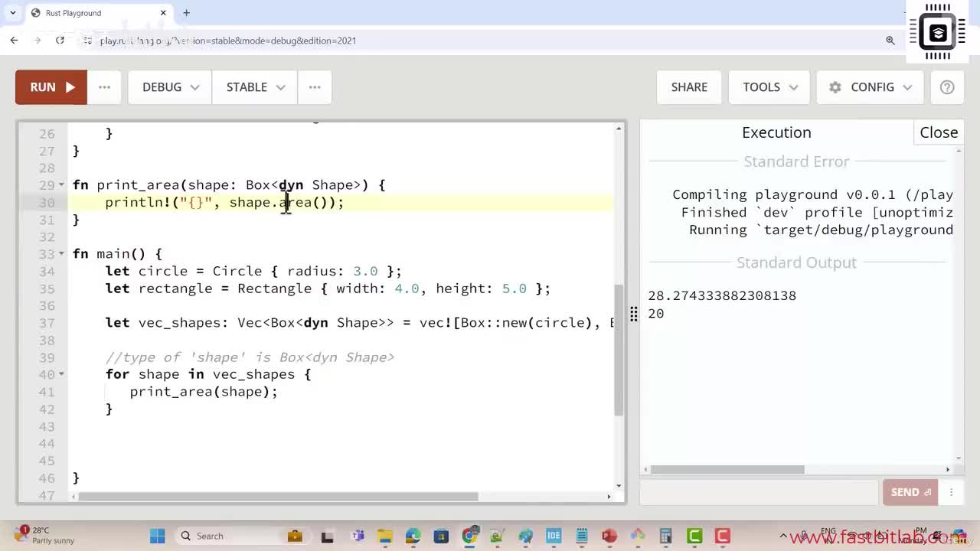980x551 pixels.
Task: Switch to Chrome in the taskbar
Action: point(470,536)
